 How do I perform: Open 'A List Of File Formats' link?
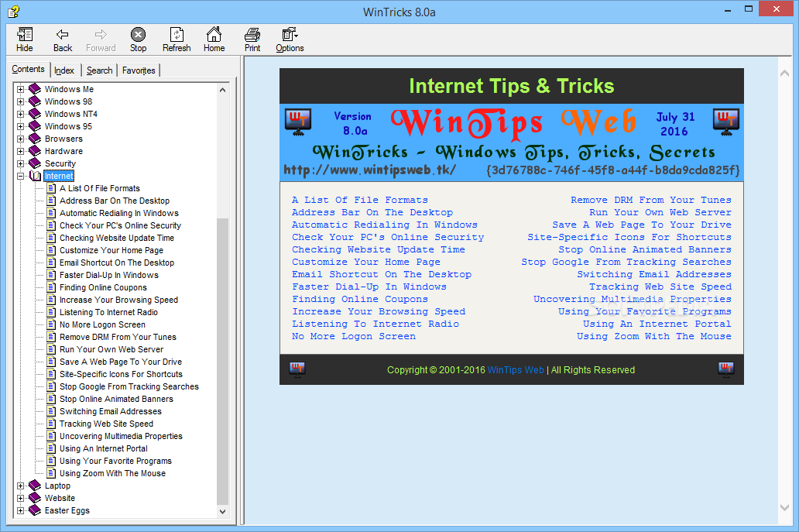coord(360,200)
